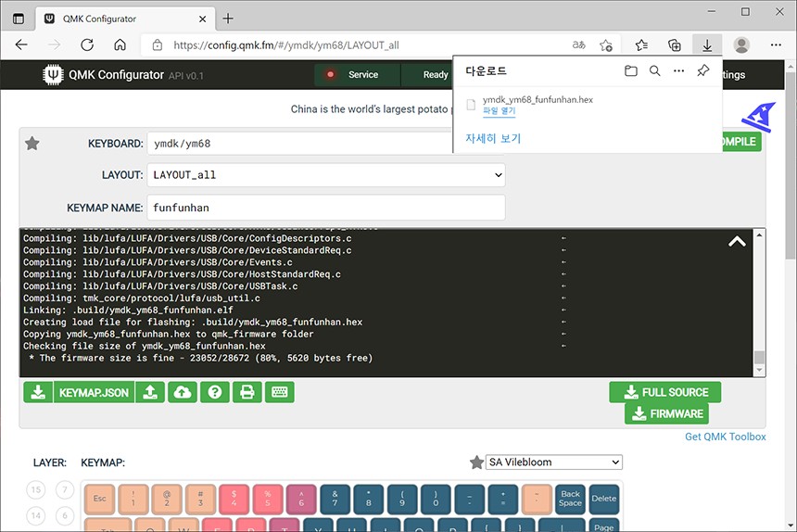The image size is (797, 532).
Task: Pin the downloads panel
Action: pyautogui.click(x=703, y=70)
